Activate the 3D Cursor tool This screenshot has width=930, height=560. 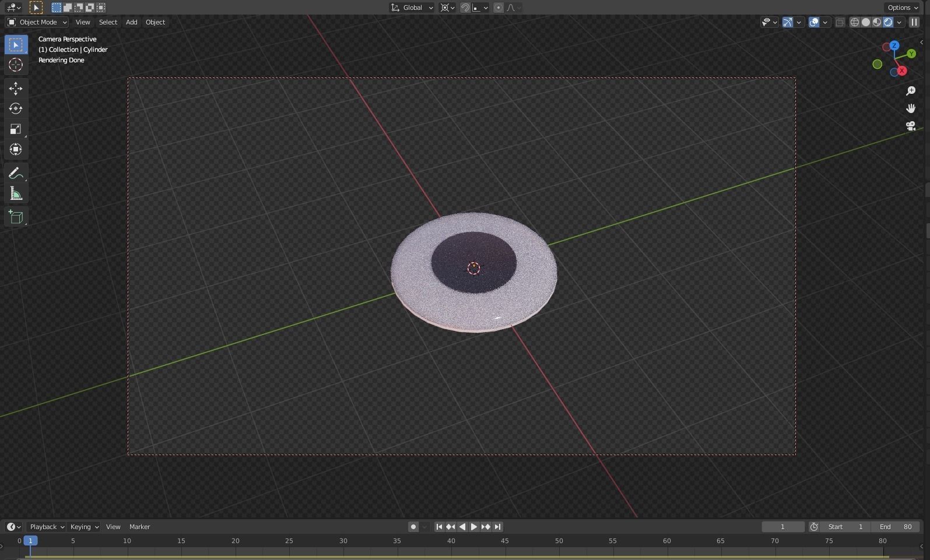16,65
